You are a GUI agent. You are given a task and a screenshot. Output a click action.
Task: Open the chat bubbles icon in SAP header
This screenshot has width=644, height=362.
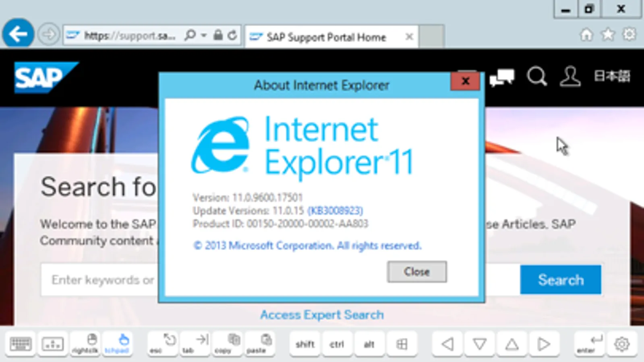coord(502,77)
